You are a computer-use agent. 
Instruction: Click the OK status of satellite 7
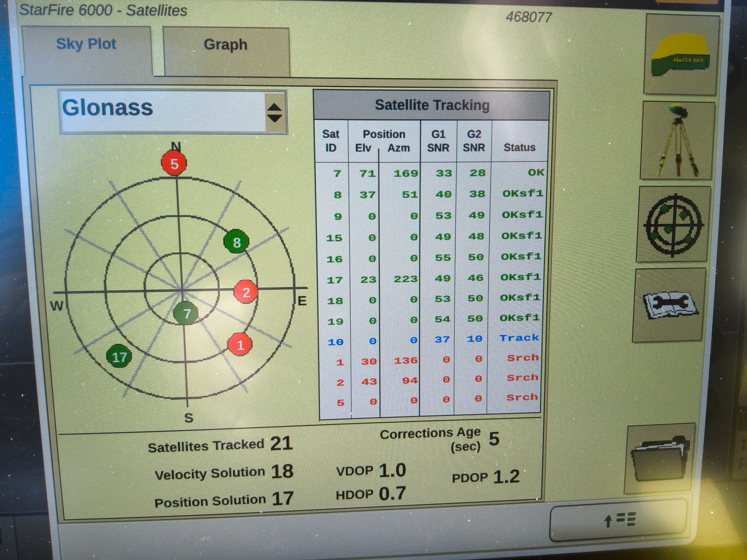(x=536, y=173)
